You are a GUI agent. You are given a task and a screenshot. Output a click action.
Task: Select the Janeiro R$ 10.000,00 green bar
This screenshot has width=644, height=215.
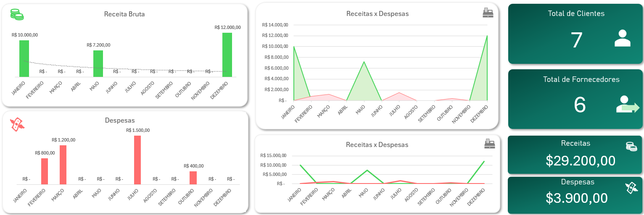pos(24,58)
